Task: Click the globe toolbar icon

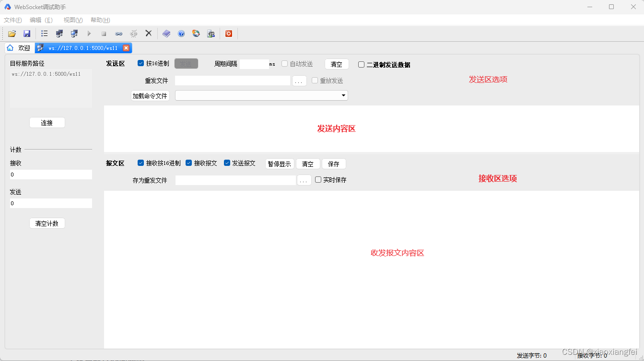Action: [196, 34]
